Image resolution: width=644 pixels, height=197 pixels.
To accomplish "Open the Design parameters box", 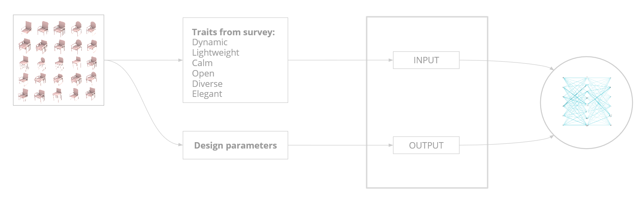I will point(235,145).
